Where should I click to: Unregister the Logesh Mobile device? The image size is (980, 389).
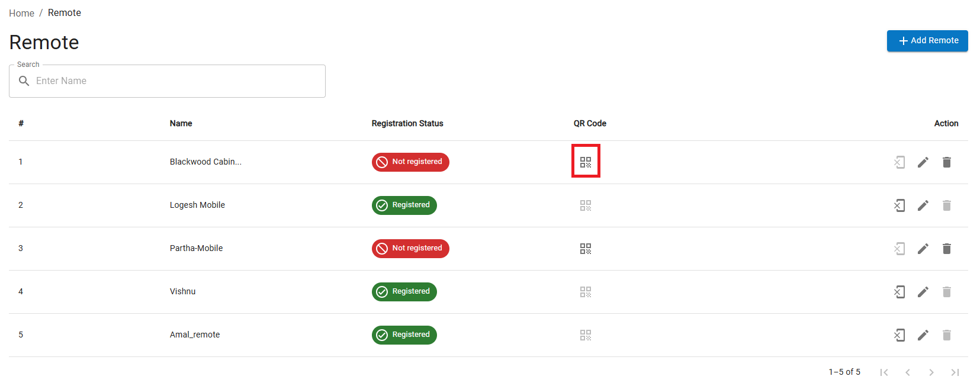click(x=899, y=205)
